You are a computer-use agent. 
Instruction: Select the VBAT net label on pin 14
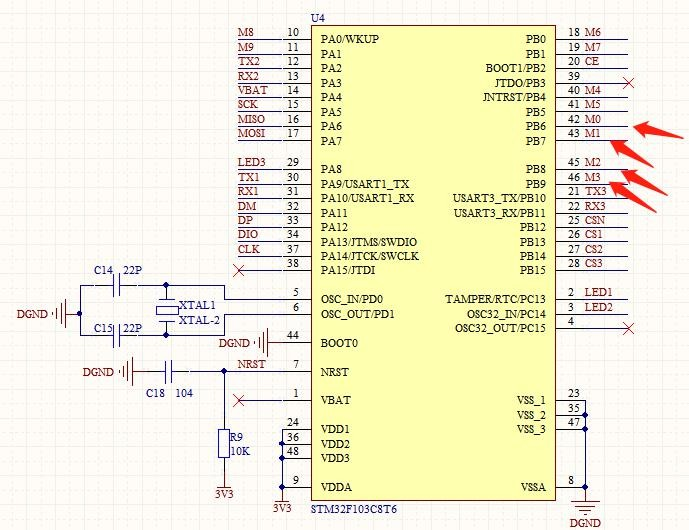[x=253, y=90]
